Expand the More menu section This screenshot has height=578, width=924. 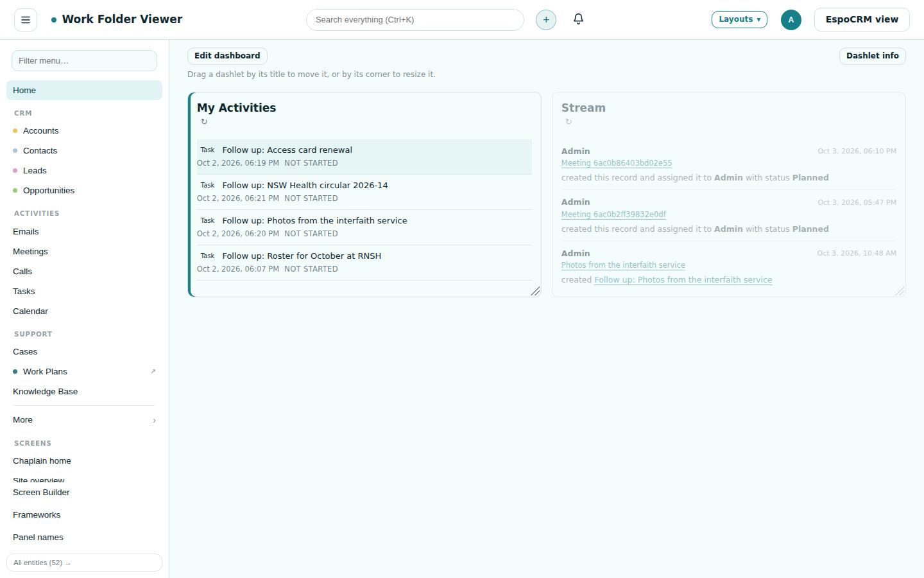pyautogui.click(x=84, y=420)
